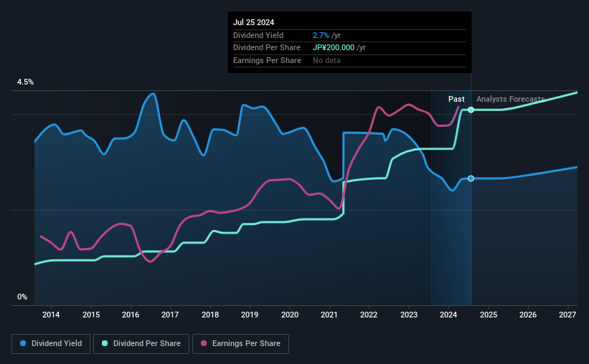Click the 2025 x-axis label
The height and width of the screenshot is (364, 589).
[489, 315]
